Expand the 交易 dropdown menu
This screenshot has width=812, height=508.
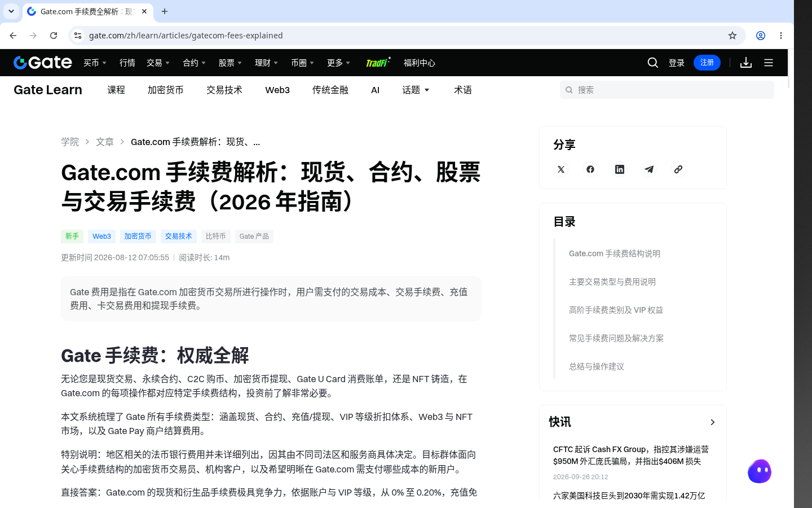pyautogui.click(x=158, y=63)
